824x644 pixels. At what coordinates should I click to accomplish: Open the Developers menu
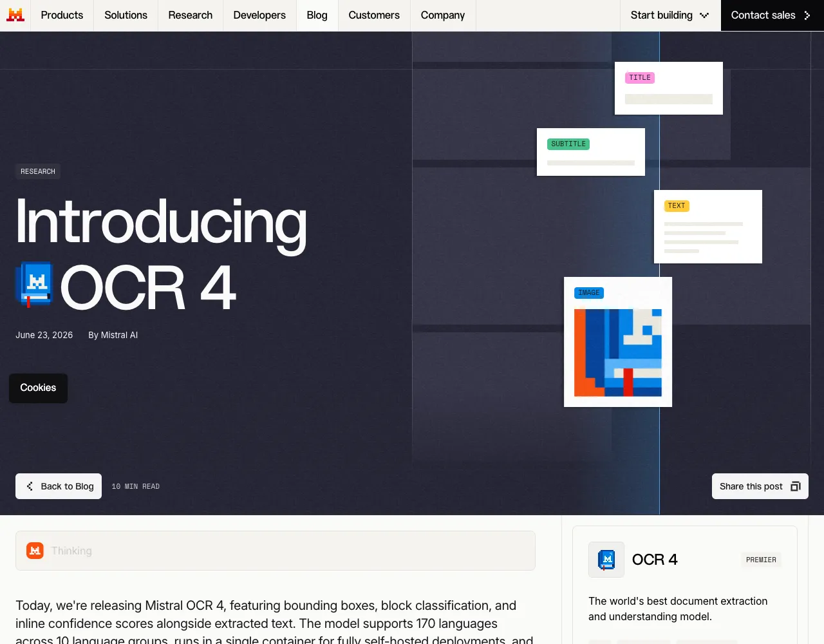pyautogui.click(x=259, y=15)
